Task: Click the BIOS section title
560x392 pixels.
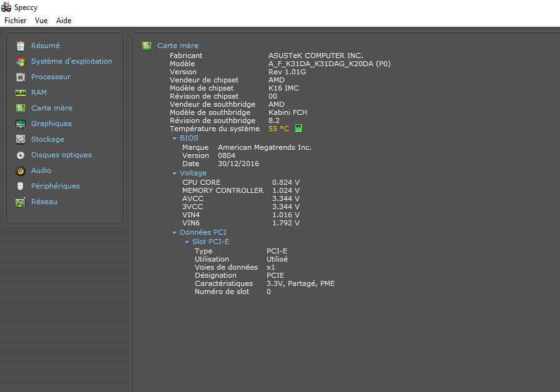Action: point(189,138)
